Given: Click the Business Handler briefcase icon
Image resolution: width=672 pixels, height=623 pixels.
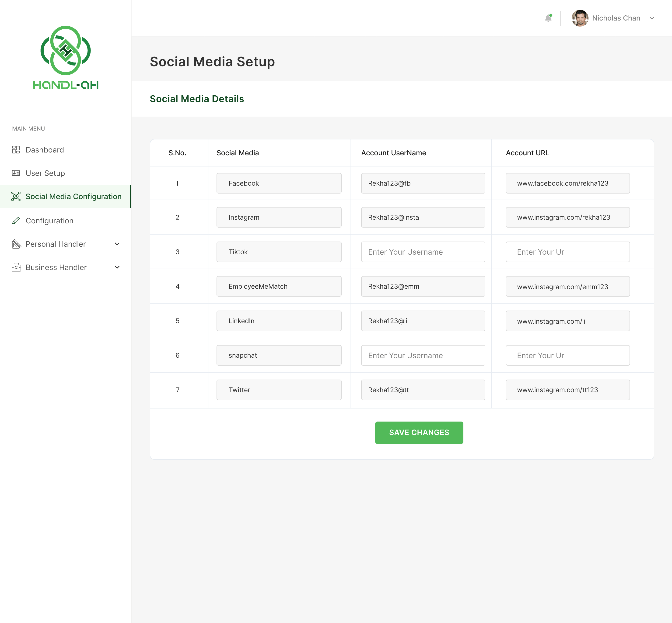Looking at the screenshot, I should click(x=16, y=267).
